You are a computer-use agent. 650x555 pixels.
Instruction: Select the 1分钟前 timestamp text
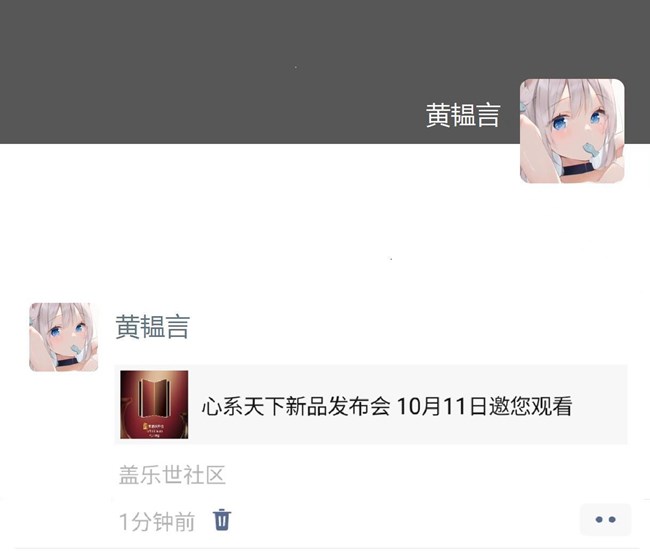click(x=157, y=521)
